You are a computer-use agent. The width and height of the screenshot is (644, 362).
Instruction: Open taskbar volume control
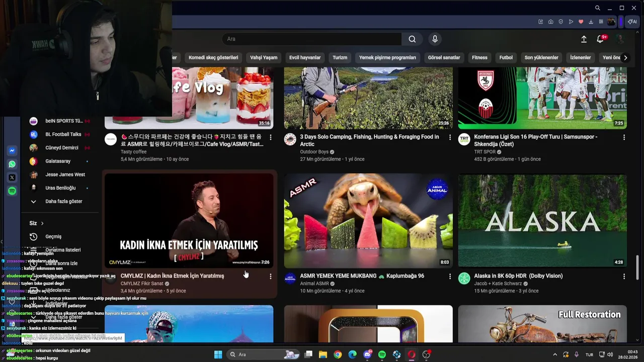coord(610,354)
